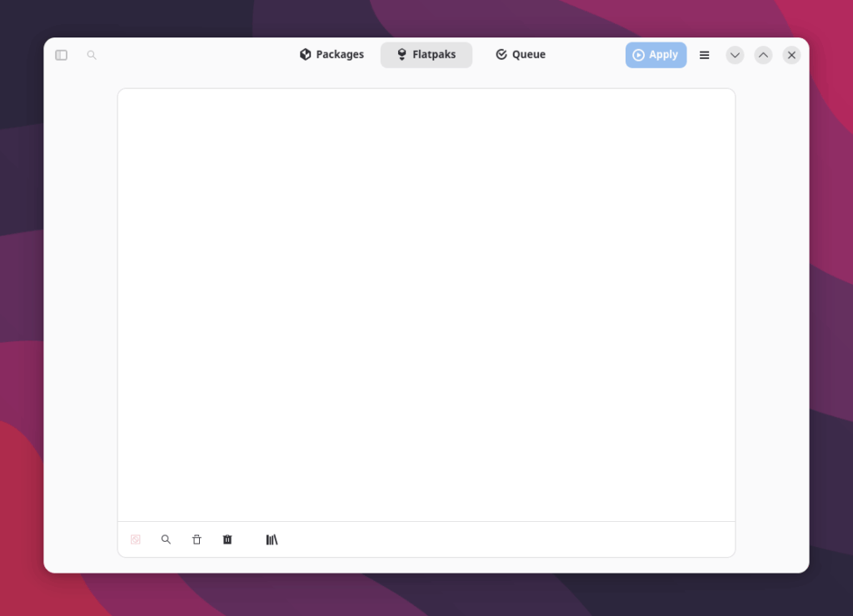Minimize window with the down chevron button

(x=735, y=55)
